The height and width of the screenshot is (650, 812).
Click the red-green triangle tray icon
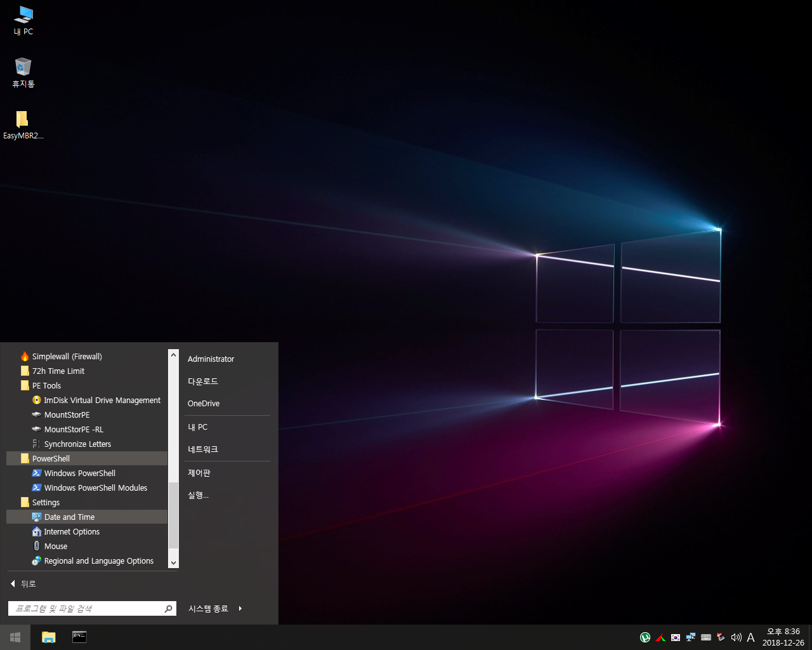point(660,637)
